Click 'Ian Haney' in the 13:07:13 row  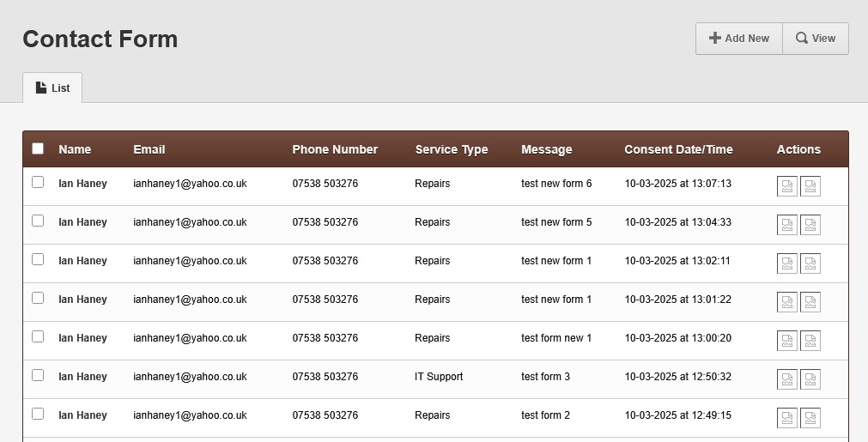pos(83,184)
